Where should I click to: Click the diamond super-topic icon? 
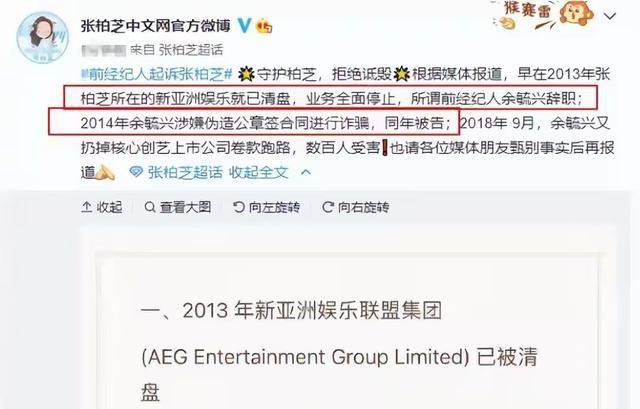pos(136,172)
